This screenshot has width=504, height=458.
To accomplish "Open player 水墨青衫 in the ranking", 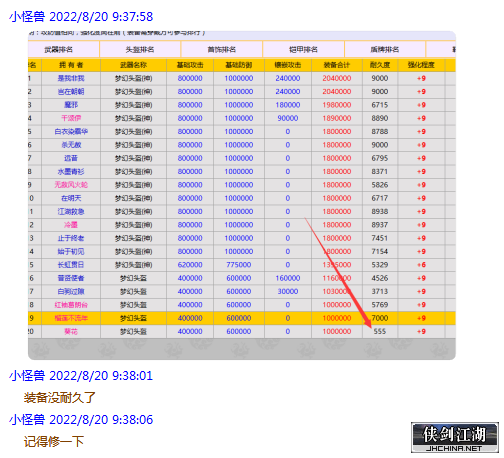I will coord(71,172).
